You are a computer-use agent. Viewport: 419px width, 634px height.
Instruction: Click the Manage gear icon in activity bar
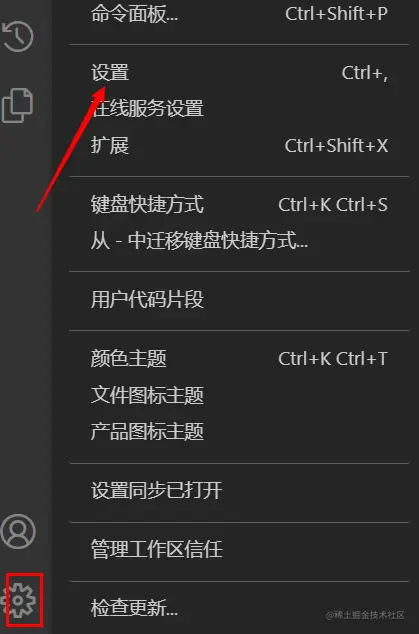click(x=19, y=600)
